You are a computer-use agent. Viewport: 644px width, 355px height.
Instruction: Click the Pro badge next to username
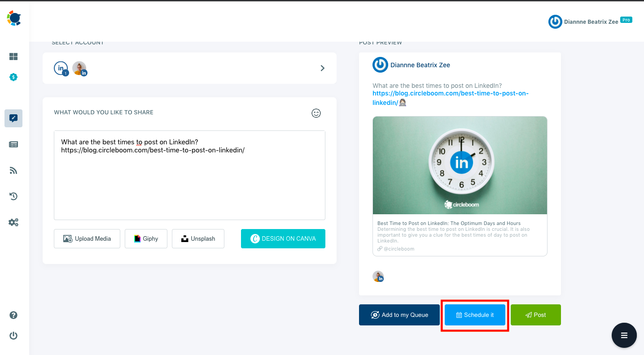(626, 20)
